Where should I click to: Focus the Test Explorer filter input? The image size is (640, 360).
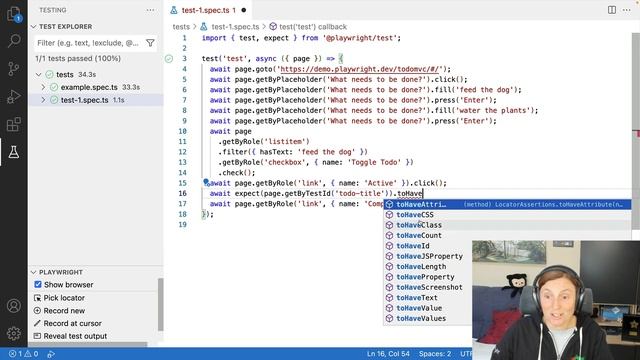click(89, 43)
